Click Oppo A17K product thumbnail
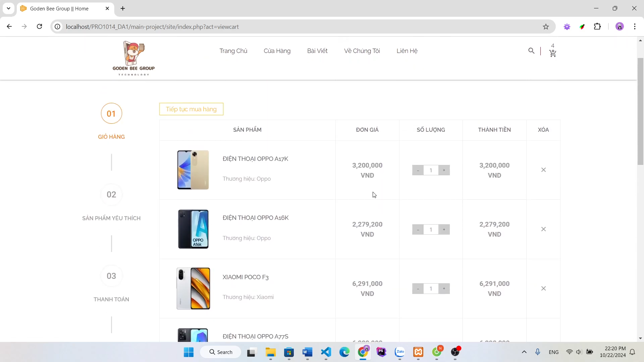The width and height of the screenshot is (644, 362). pyautogui.click(x=193, y=170)
